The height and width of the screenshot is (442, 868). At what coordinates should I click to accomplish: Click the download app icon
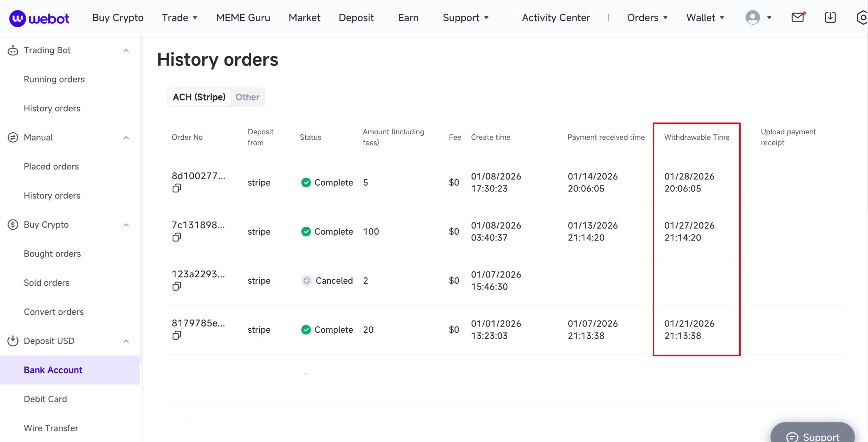coord(830,17)
